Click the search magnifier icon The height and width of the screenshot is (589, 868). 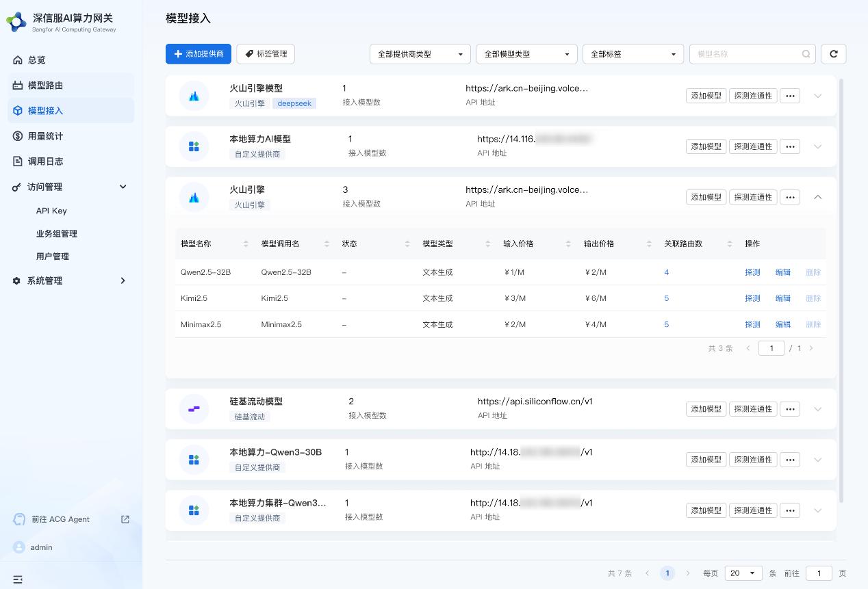click(806, 54)
